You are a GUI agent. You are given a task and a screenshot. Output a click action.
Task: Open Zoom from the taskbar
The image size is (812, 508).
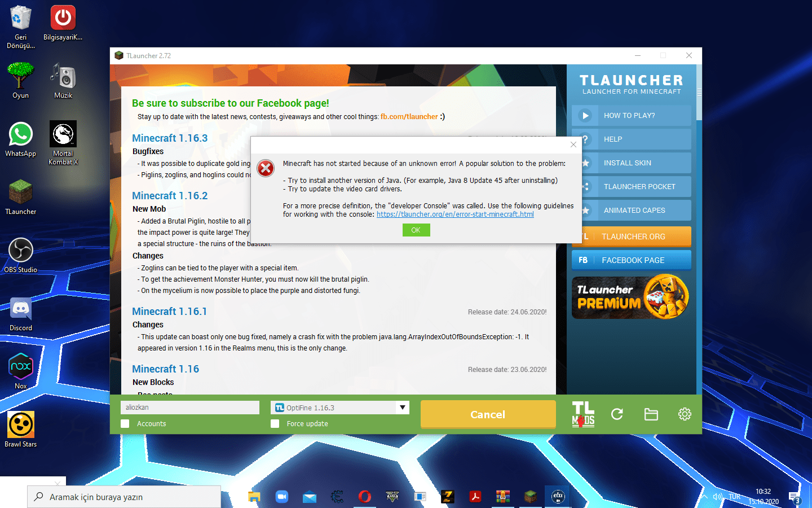tap(282, 497)
